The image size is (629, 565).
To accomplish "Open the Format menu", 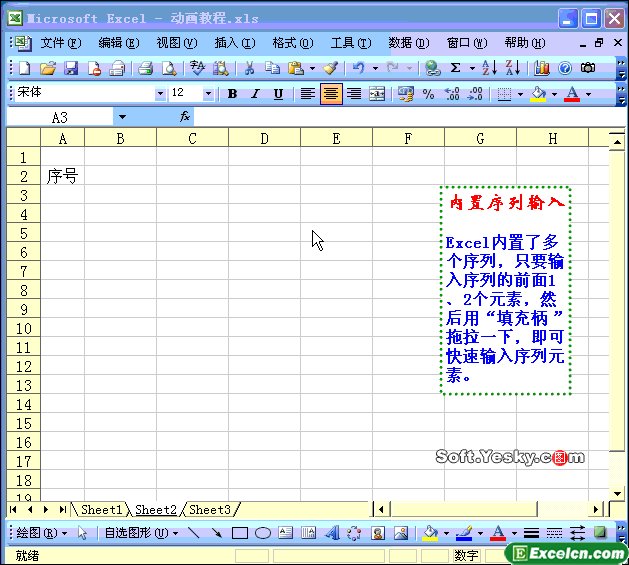I will 293,43.
